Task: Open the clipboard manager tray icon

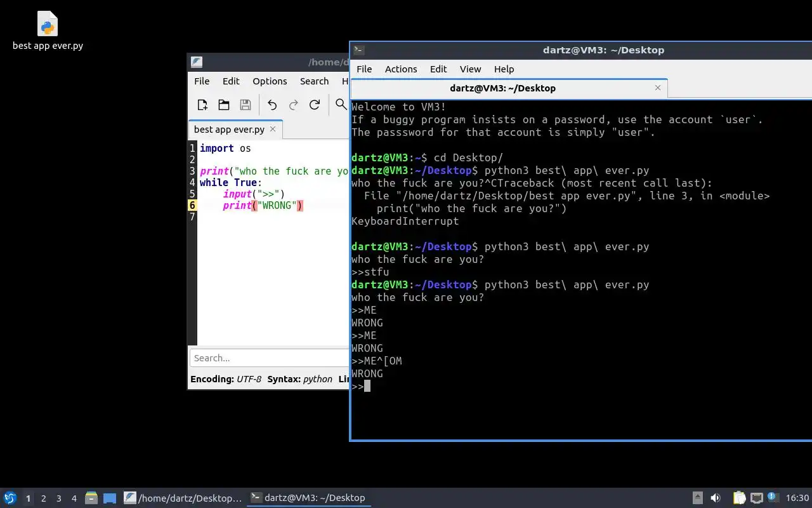Action: click(739, 498)
